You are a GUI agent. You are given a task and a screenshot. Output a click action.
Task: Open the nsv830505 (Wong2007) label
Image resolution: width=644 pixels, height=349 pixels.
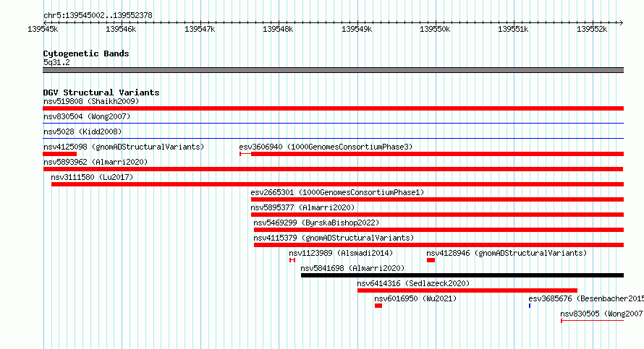(x=602, y=314)
